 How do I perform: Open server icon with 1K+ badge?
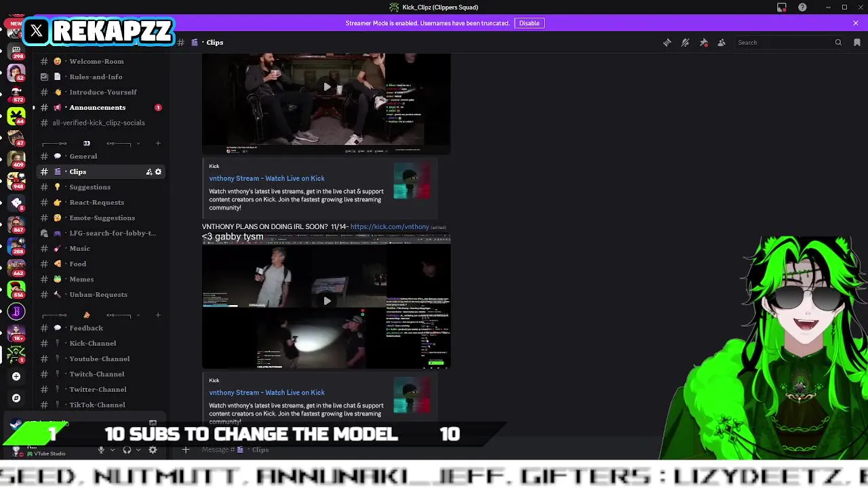[x=16, y=333]
